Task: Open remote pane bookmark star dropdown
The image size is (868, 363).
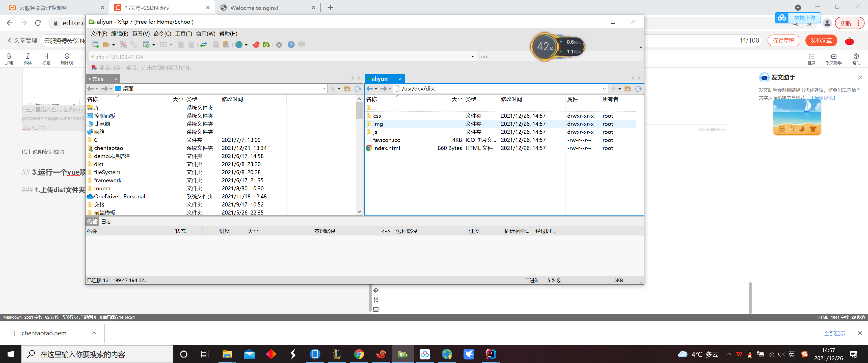Action: coord(619,89)
